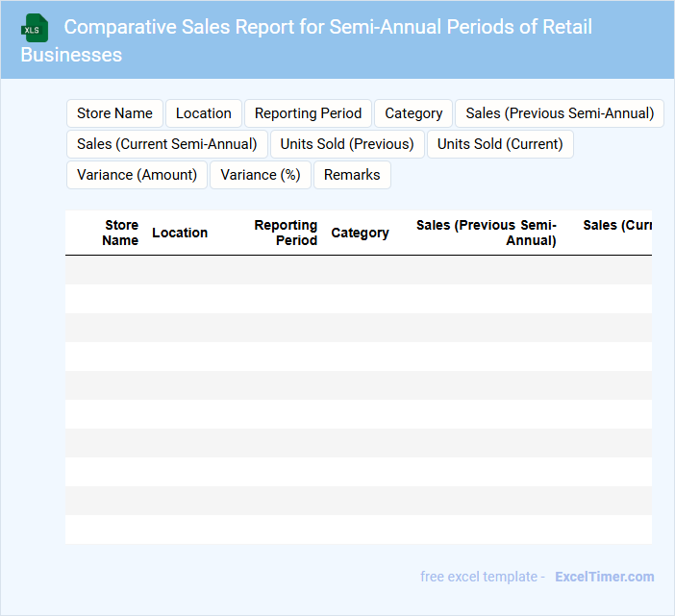
Task: Click the Reporting Period tag
Action: (x=308, y=113)
